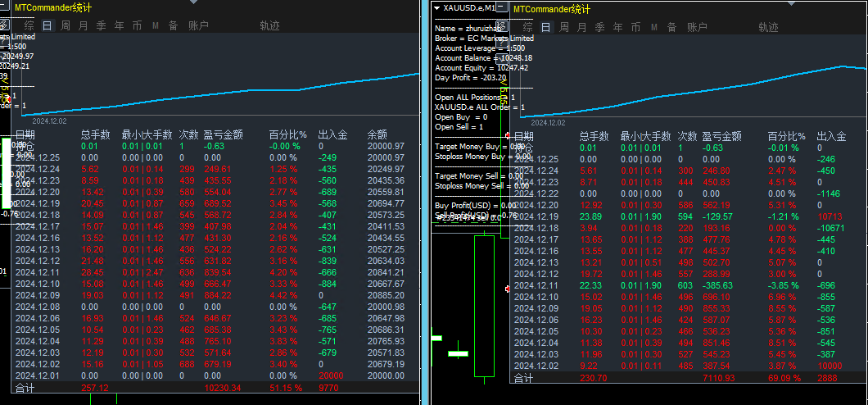868x405 pixels.
Task: Select 日 daily tab in right statistics panel
Action: [546, 27]
